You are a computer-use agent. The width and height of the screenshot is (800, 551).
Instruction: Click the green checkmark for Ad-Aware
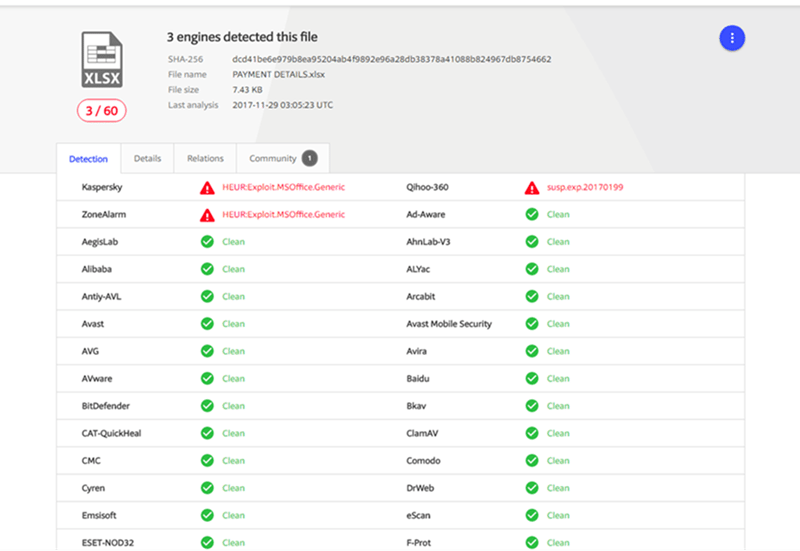pos(532,214)
